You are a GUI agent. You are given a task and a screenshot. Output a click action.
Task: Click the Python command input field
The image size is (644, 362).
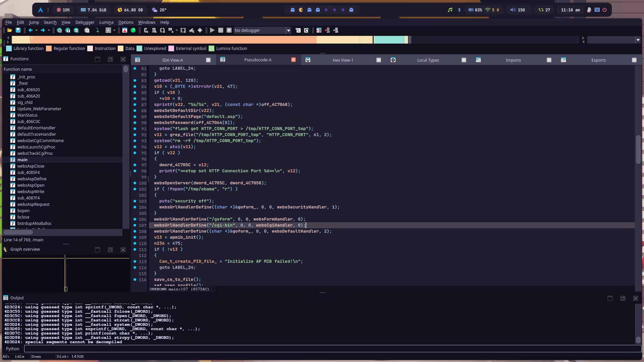332,349
